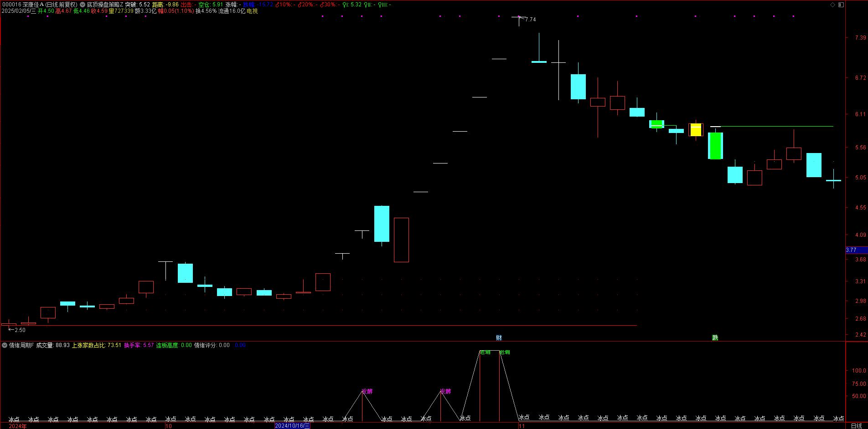Click the 4.09 price axis label
Image resolution: width=868 pixels, height=429 pixels.
[860, 235]
